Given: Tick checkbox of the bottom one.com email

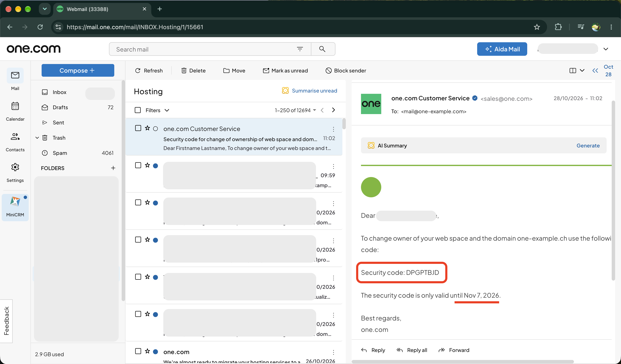Looking at the screenshot, I should point(138,351).
